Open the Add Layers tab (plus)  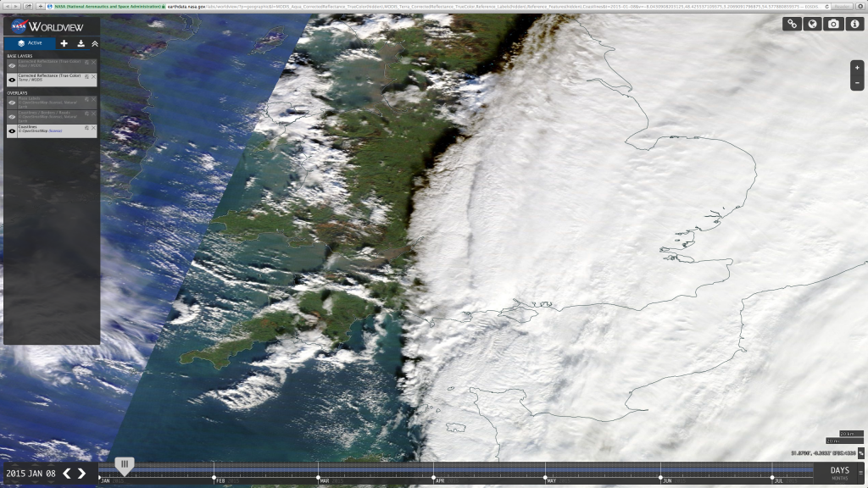point(64,43)
